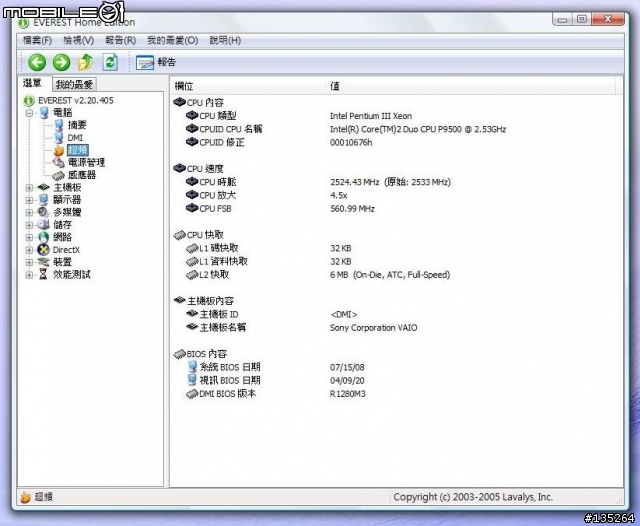
Task: Click the 儲存 disc icon in tree
Action: click(43, 224)
